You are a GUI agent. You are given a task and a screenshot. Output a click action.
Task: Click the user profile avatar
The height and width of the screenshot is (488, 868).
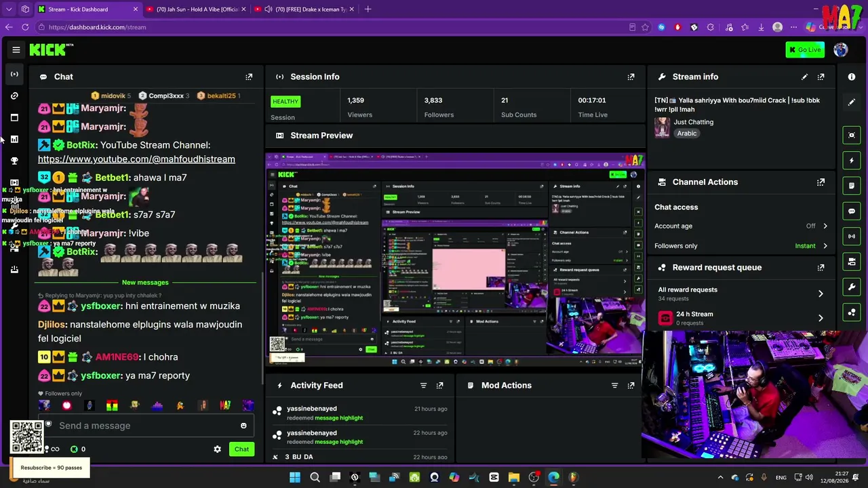pyautogui.click(x=840, y=49)
